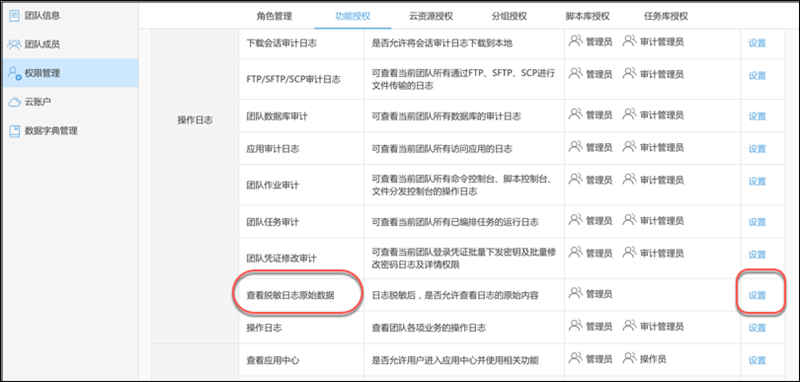Click 审计管理员 role icon in 应用审计日志 row
Viewport: 800px width, 382px height.
(x=630, y=145)
